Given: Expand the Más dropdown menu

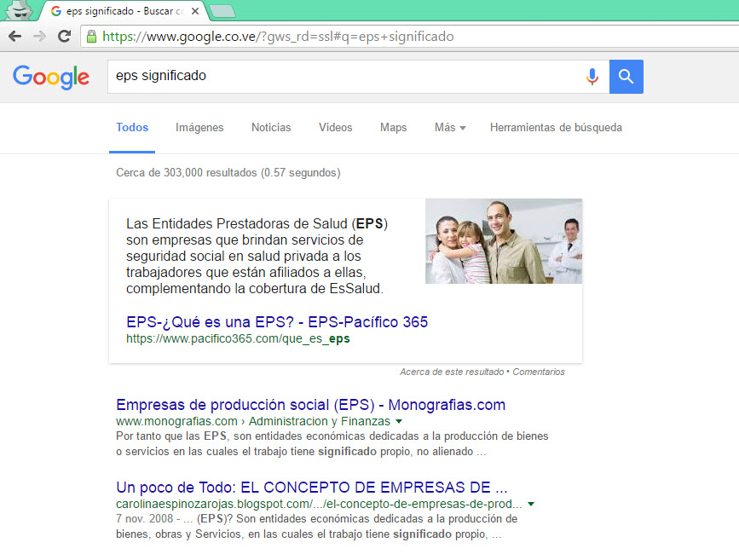Looking at the screenshot, I should click(x=449, y=128).
